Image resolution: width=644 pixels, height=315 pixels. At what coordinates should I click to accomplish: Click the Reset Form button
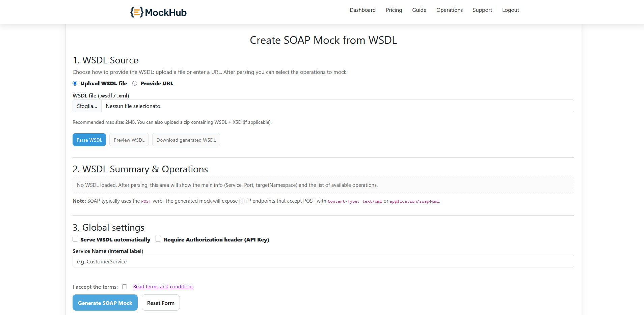[161, 303]
